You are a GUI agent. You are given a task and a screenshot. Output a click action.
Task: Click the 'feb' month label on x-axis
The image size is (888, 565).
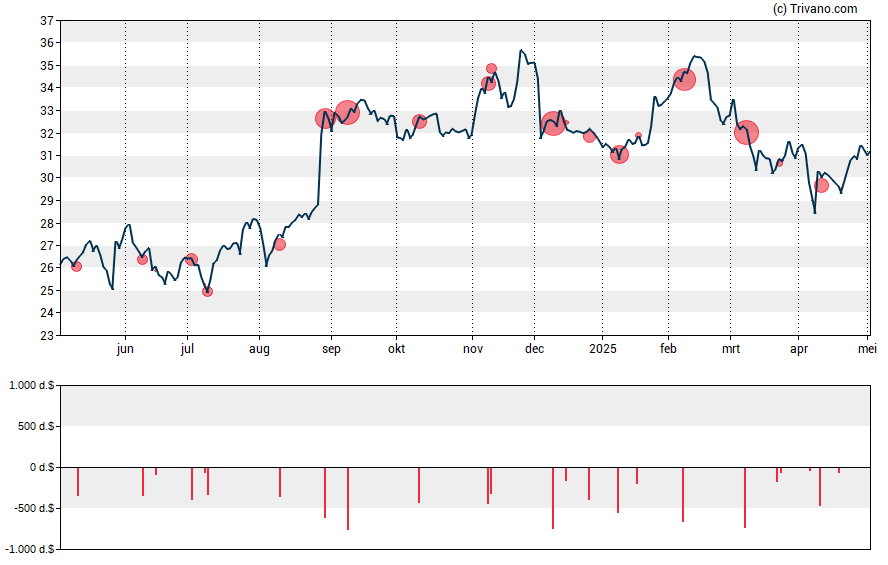(668, 348)
